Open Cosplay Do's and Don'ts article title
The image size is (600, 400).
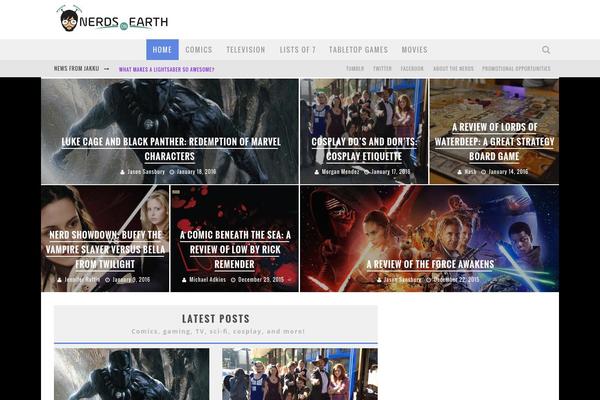click(x=364, y=149)
